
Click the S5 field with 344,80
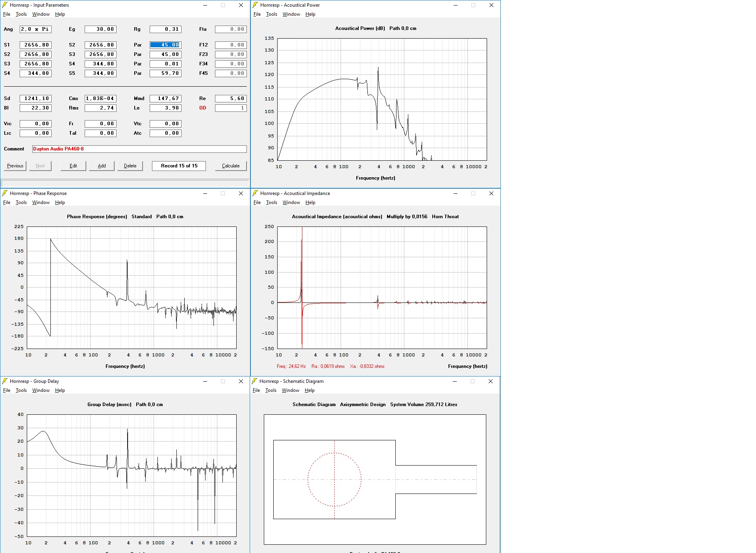coord(100,73)
